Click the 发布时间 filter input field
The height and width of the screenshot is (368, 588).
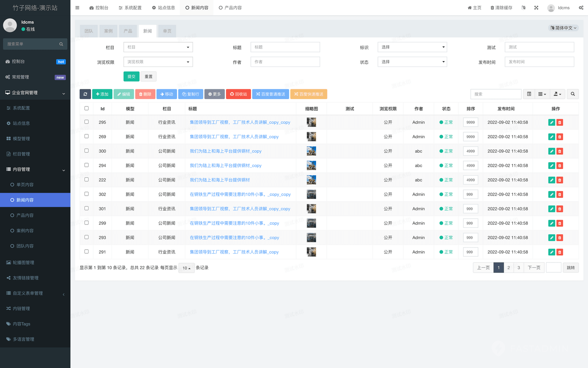tap(539, 62)
